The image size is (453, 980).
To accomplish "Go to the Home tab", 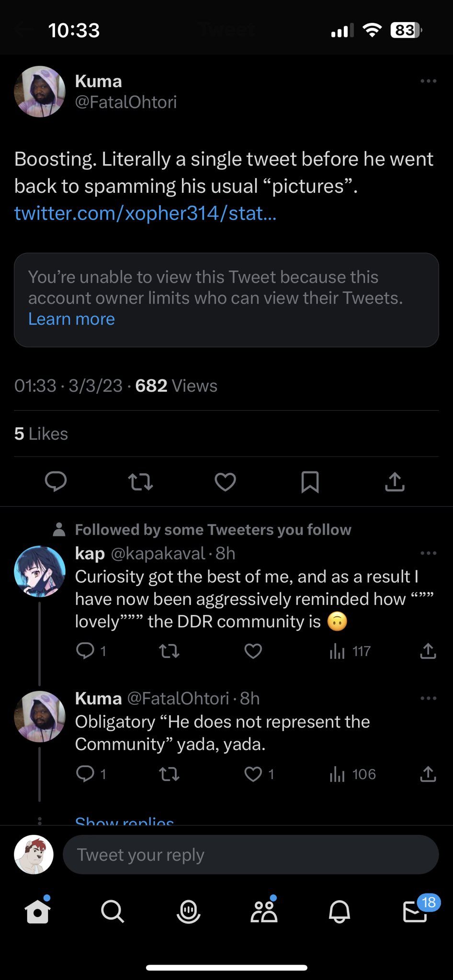I will [x=37, y=912].
